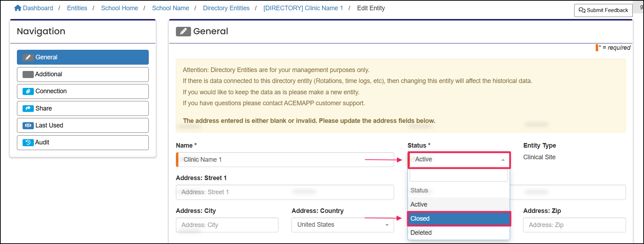The height and width of the screenshot is (244, 644).
Task: Click the Navigation panel heading
Action: [x=41, y=31]
